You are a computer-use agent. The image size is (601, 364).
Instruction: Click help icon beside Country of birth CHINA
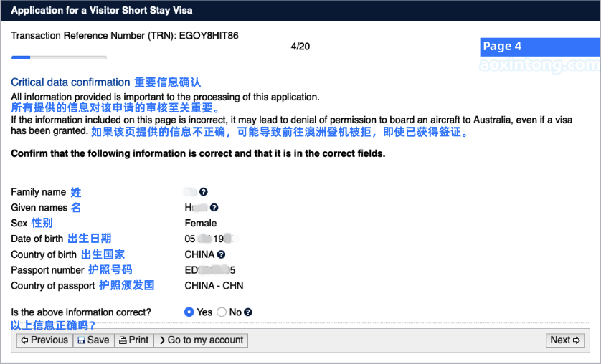221,254
